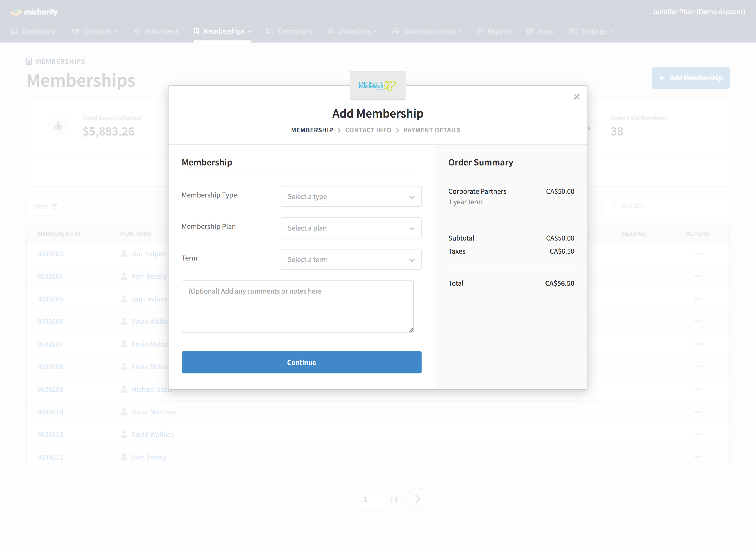Image resolution: width=756 pixels, height=552 pixels.
Task: Click the Search input field
Action: pyautogui.click(x=666, y=205)
